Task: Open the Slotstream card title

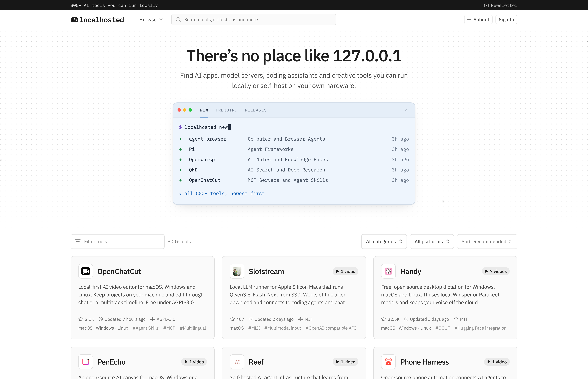Action: coord(266,271)
